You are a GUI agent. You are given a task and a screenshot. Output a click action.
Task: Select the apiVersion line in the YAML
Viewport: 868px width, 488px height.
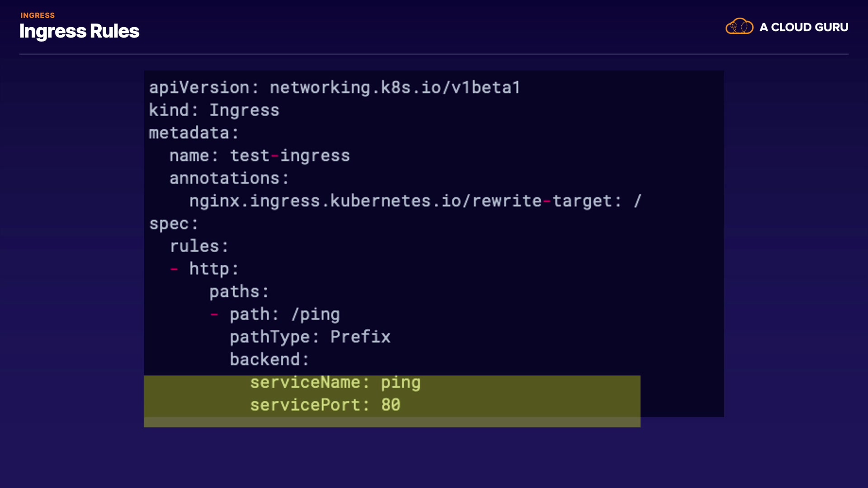tap(335, 88)
